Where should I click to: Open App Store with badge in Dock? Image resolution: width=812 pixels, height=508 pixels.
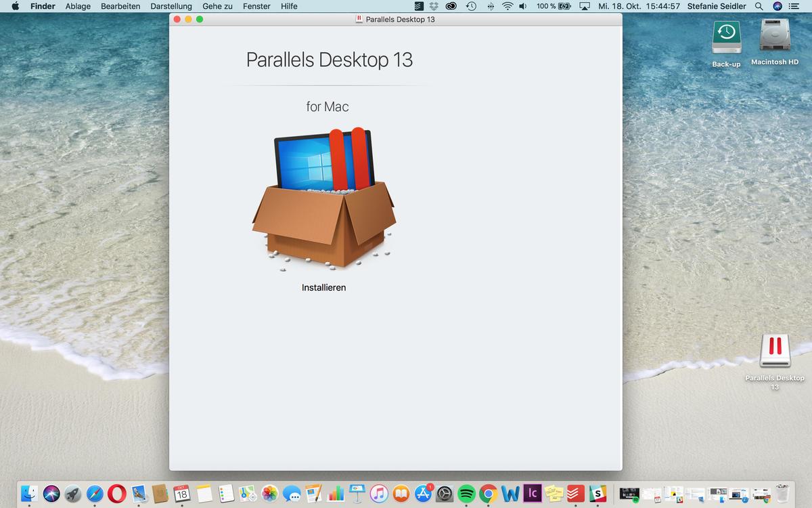[x=424, y=494]
